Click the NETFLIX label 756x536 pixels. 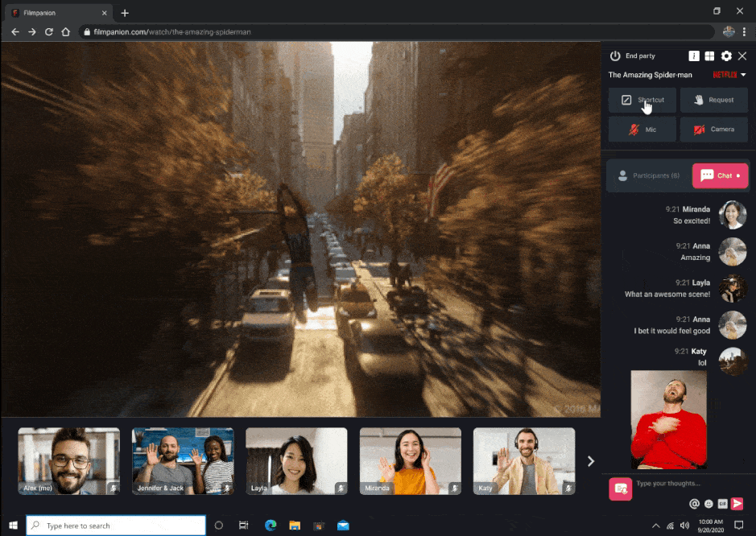point(725,75)
